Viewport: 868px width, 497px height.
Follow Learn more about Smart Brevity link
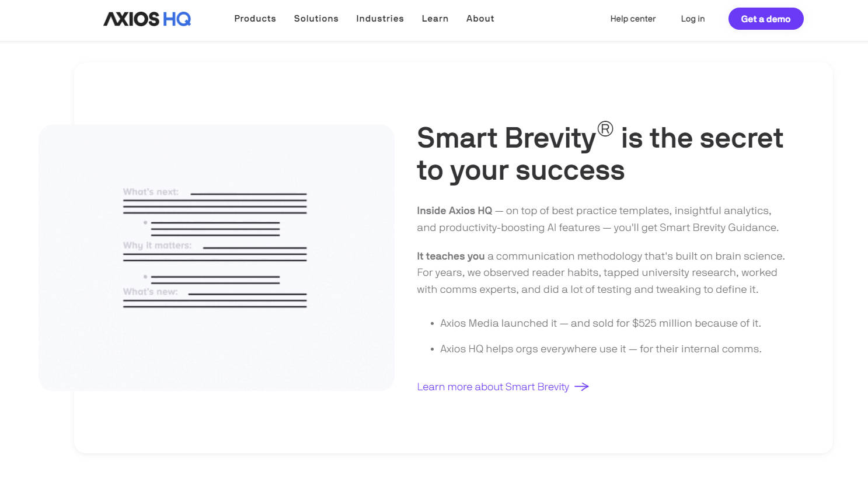(x=493, y=387)
